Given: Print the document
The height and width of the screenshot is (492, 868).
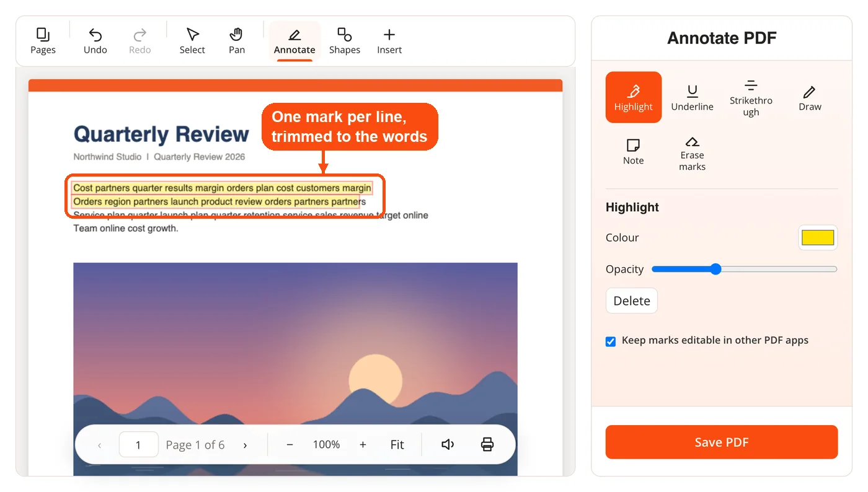Looking at the screenshot, I should [487, 444].
